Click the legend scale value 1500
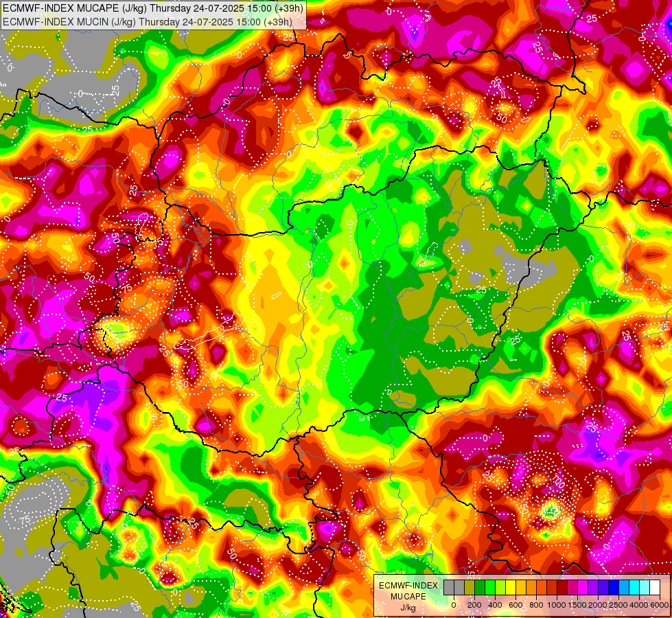Screen dimensions: 672x618 pos(577,605)
